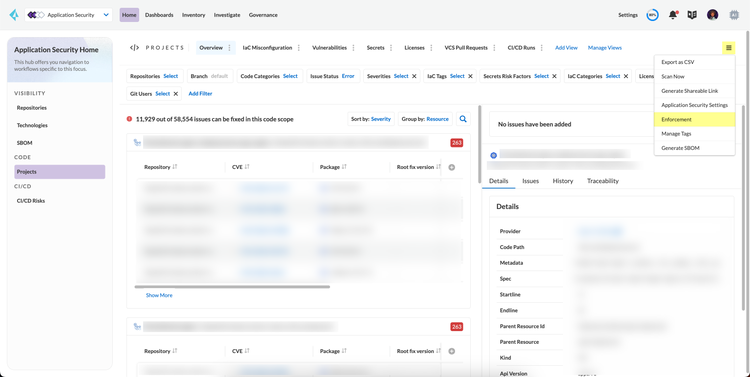Open the documentation book icon
Image resolution: width=750 pixels, height=377 pixels.
[692, 15]
